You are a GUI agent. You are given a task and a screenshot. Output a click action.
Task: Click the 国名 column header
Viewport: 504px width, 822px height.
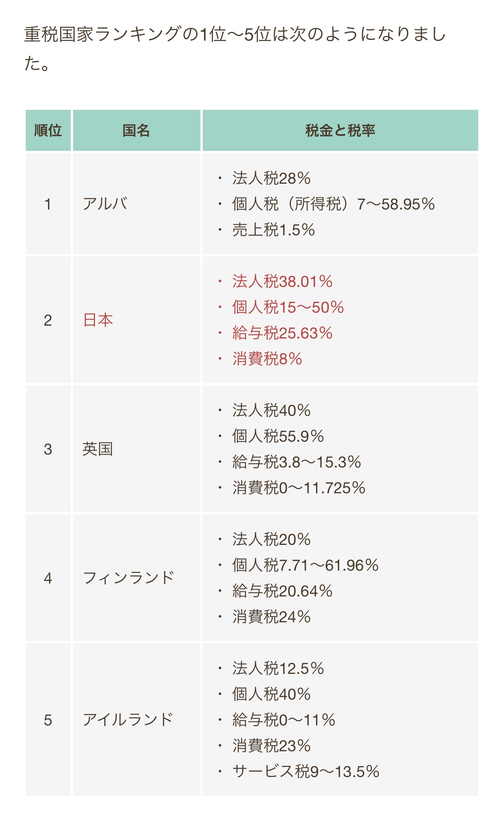point(136,131)
